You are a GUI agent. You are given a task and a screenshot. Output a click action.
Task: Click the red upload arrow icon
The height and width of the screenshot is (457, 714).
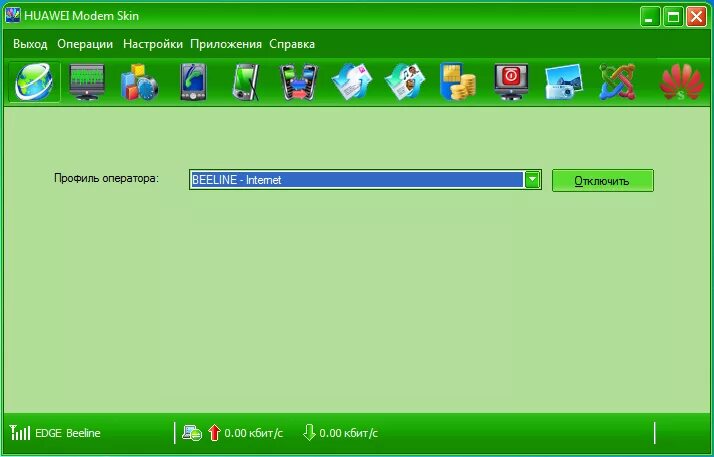214,432
